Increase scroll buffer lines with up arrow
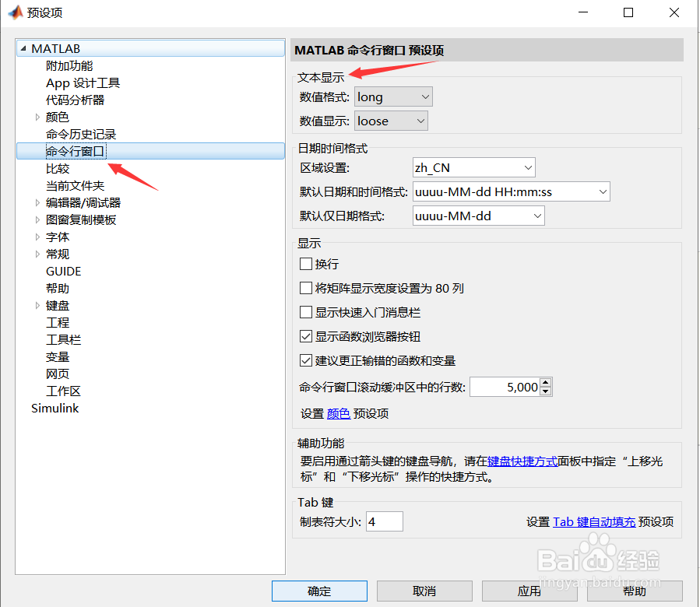 (x=546, y=383)
